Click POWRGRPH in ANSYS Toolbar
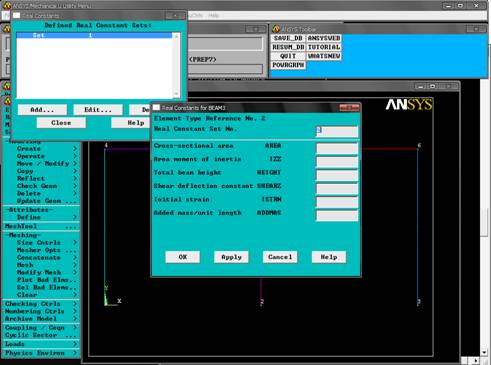 288,65
